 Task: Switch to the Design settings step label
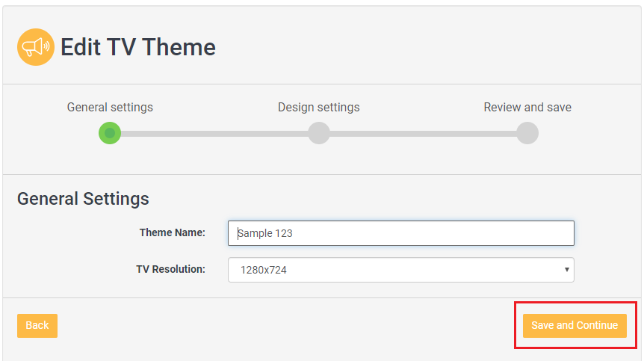[318, 107]
